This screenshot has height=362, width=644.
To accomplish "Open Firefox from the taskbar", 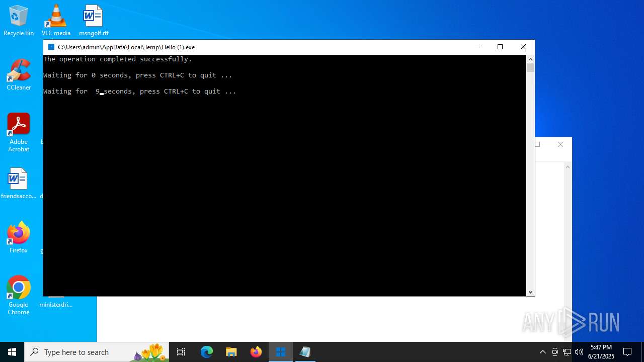I will pos(256,352).
